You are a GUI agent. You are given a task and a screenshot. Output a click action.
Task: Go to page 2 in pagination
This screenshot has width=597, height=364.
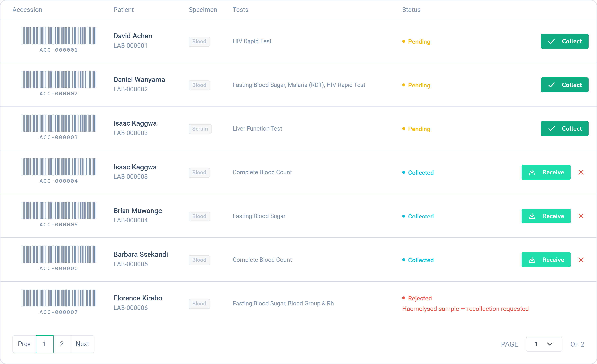tap(62, 344)
